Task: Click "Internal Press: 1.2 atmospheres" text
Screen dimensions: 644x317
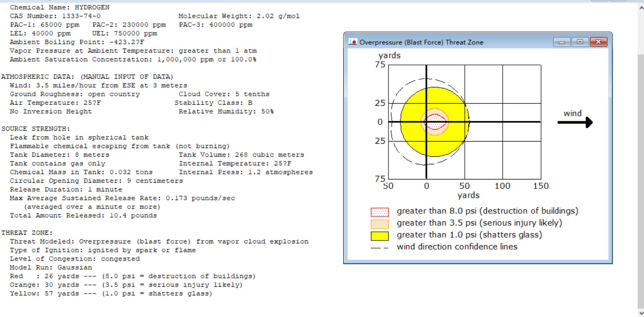Action: 246,172
